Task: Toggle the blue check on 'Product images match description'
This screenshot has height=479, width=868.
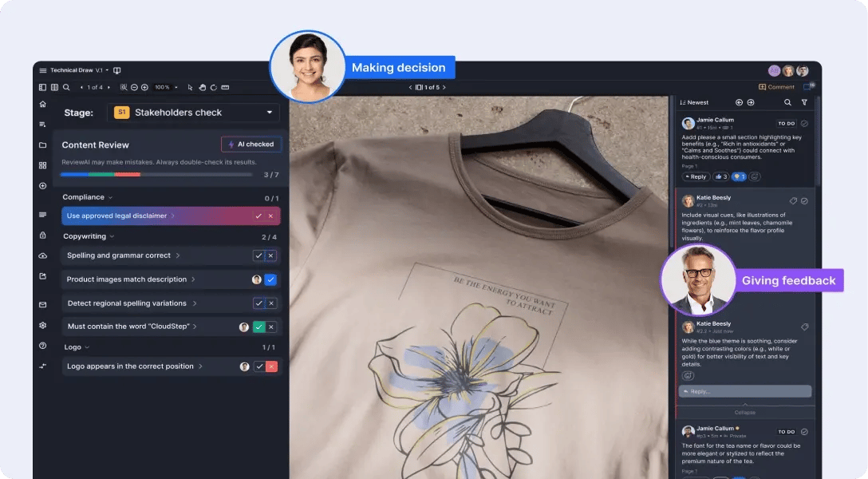Action: click(269, 279)
